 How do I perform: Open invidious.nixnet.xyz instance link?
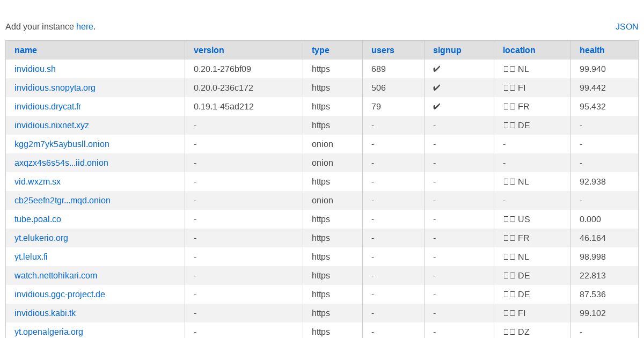(x=52, y=125)
